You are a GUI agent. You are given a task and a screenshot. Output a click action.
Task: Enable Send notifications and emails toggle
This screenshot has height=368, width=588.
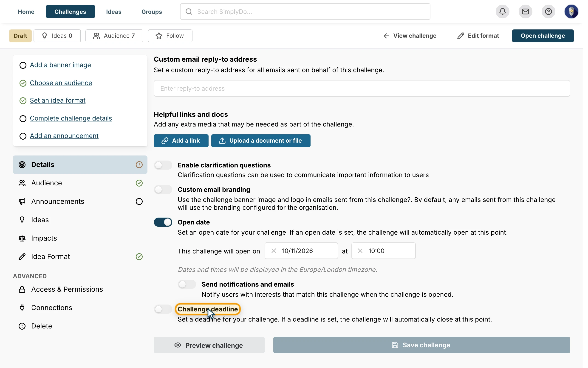tap(187, 284)
